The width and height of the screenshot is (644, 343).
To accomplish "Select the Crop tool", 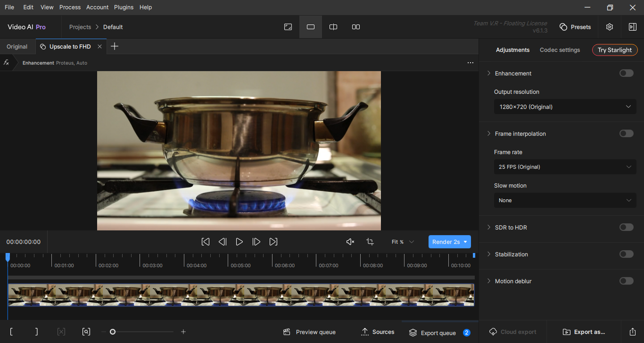I will point(370,242).
